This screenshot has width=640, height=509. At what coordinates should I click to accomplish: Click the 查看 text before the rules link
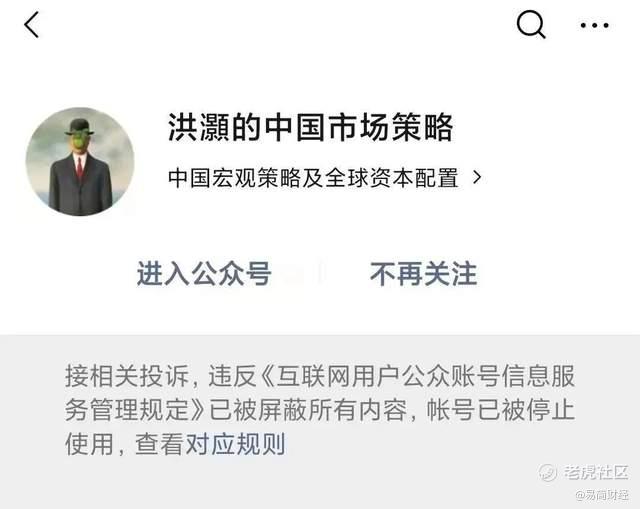160,444
